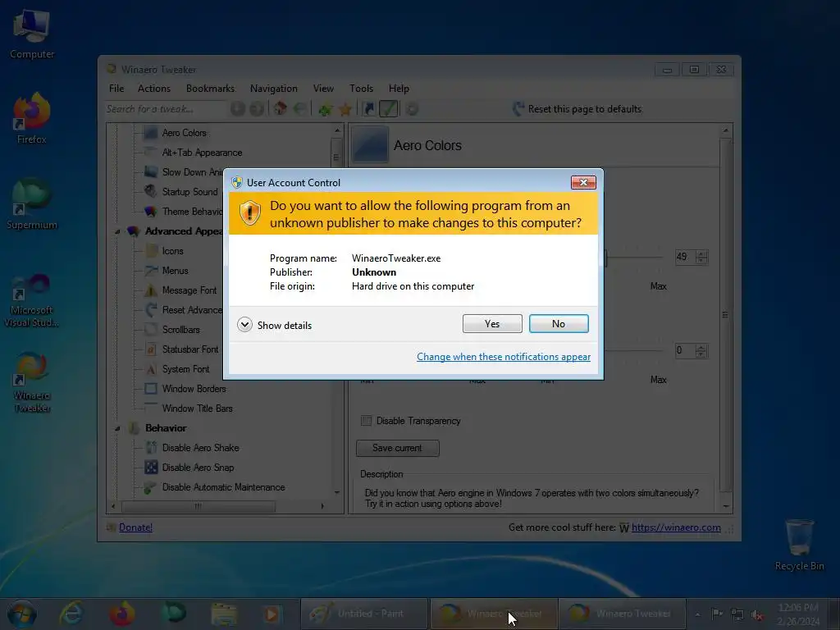Image resolution: width=840 pixels, height=630 pixels.
Task: Open the Recycle Bin desktop icon
Action: coord(799,545)
